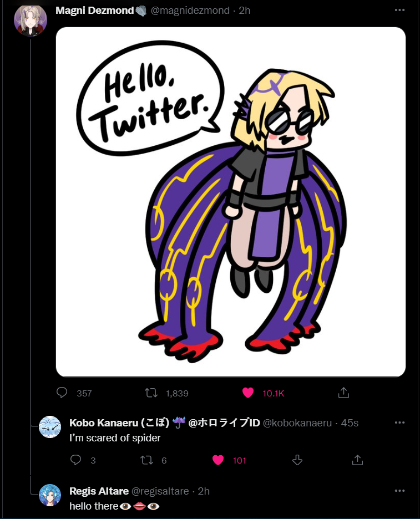Go to Regis Altare display name
This screenshot has width=420, height=519.
click(x=99, y=491)
